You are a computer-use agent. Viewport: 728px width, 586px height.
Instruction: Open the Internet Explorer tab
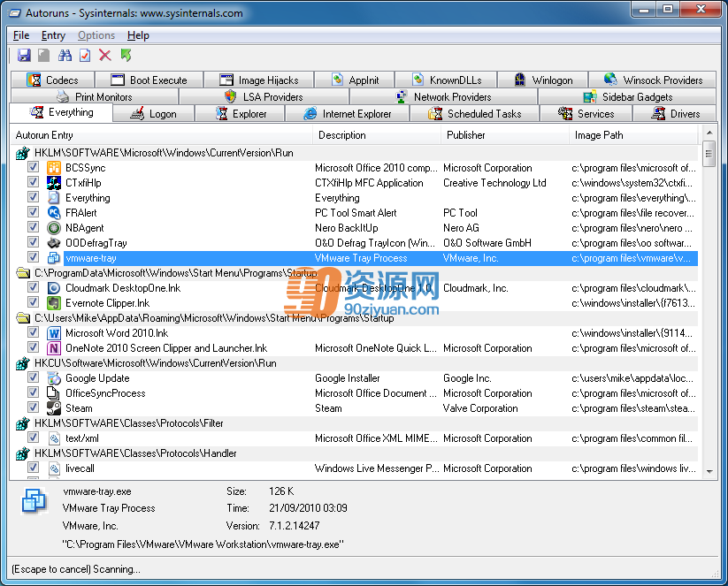[x=348, y=114]
